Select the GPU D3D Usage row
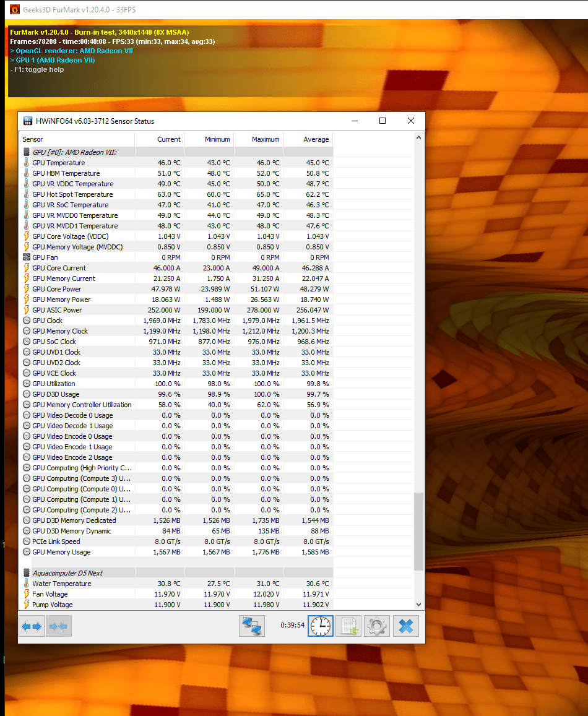This screenshot has width=588, height=716. 176,394
